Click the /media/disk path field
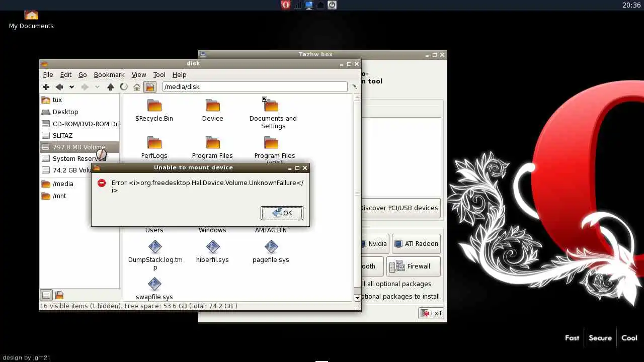Viewport: 644px width, 362px height. [255, 87]
